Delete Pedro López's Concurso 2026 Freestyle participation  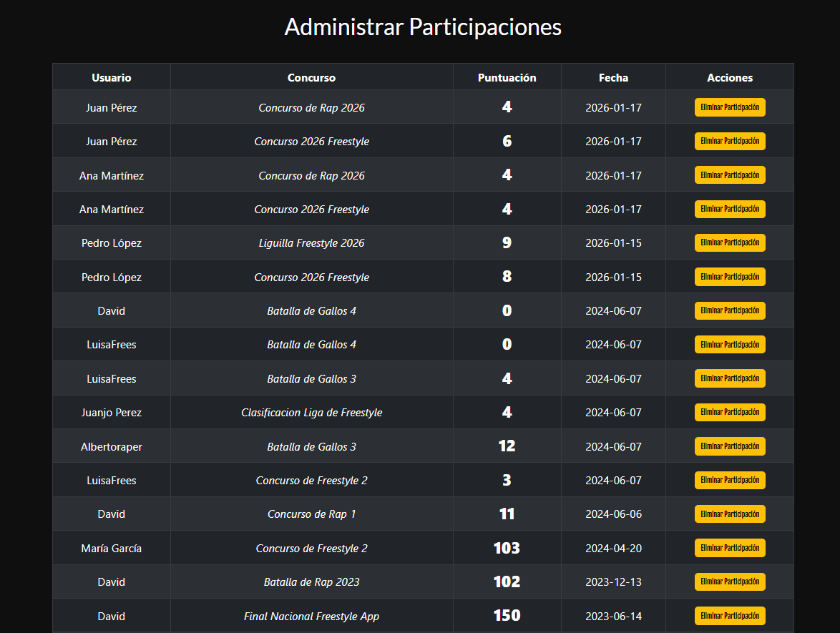tap(730, 277)
